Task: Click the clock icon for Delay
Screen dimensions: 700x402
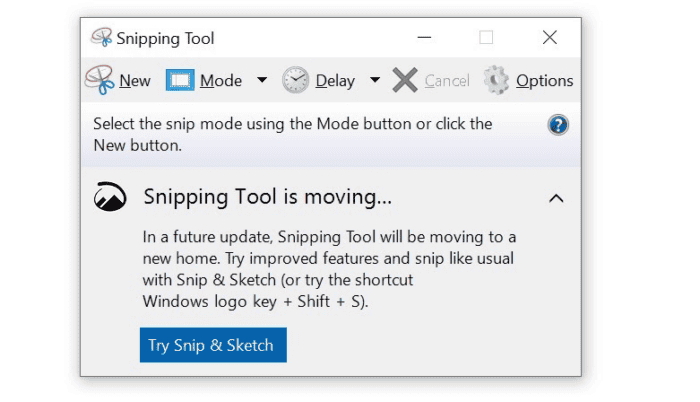Action: point(295,80)
